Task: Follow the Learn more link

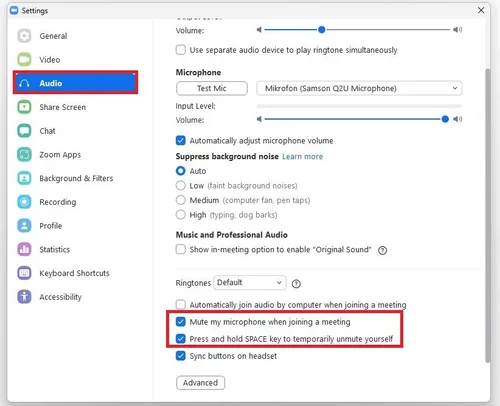Action: click(x=302, y=157)
